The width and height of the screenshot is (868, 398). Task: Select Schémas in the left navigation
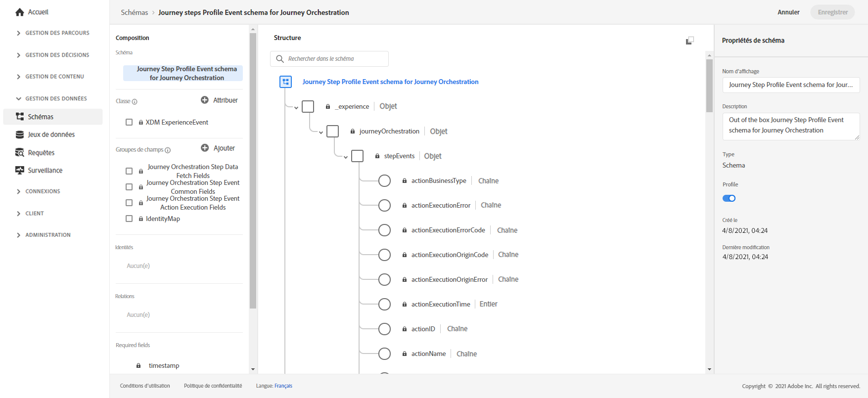pyautogui.click(x=41, y=117)
